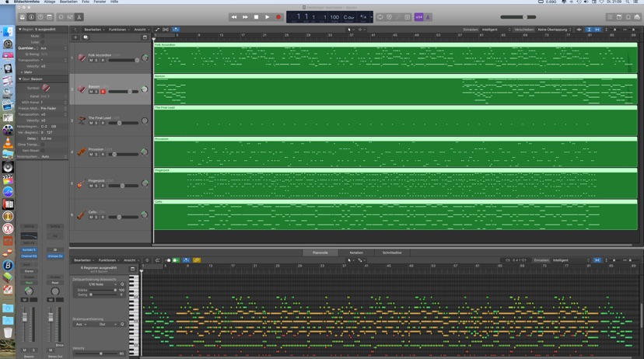Open the Hilfe menu in menu bar

[x=114, y=2]
